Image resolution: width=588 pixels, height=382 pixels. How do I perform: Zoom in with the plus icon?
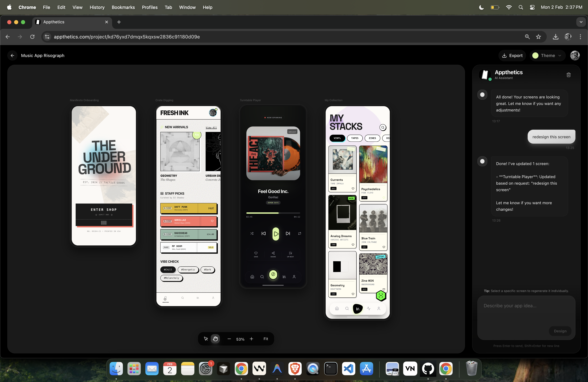[251, 339]
